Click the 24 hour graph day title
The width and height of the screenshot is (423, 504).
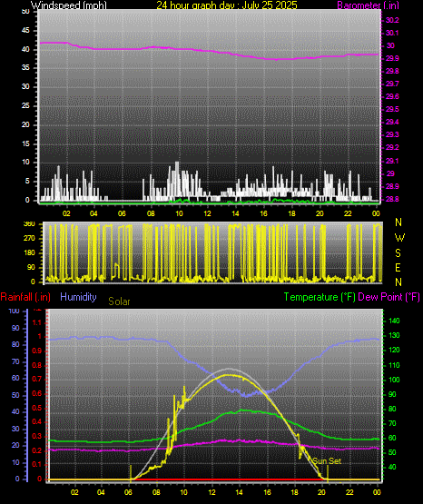click(x=227, y=5)
